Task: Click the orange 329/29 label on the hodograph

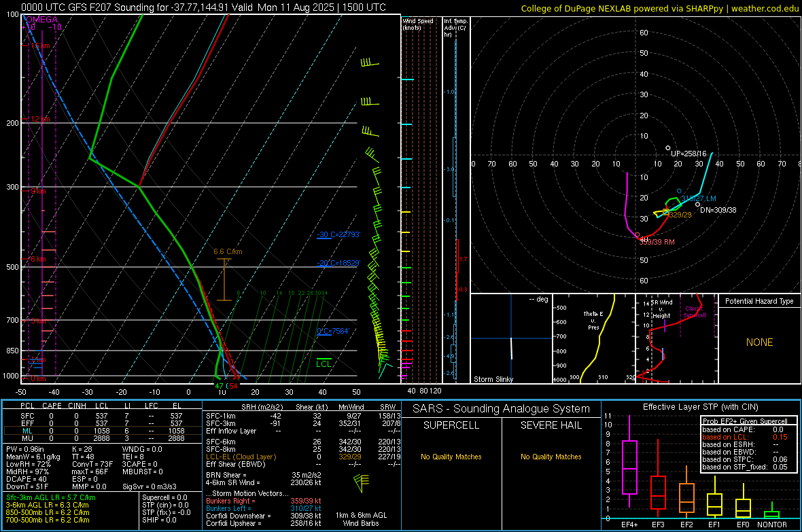Action: (x=680, y=215)
